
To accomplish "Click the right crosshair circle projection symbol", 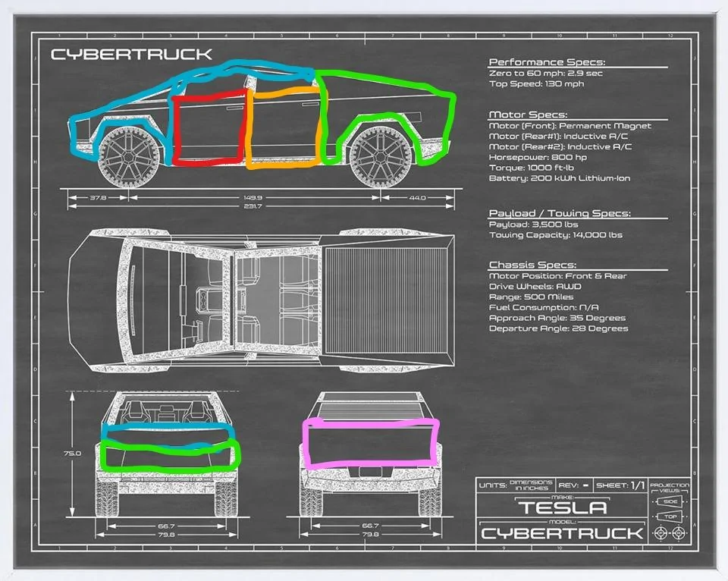I will 679,532.
